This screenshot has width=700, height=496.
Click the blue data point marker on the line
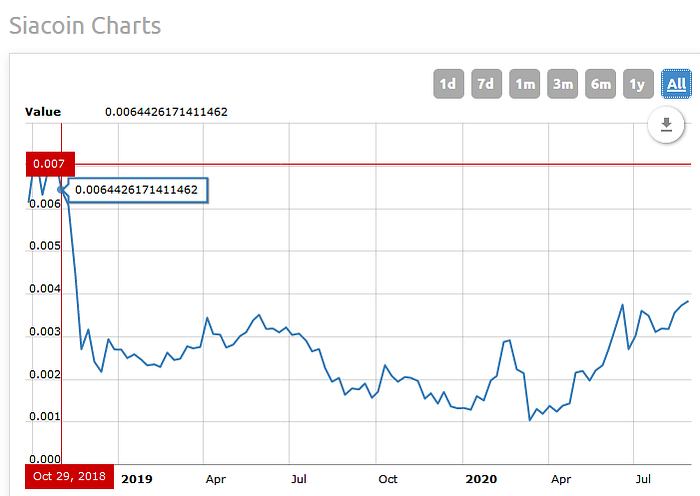tap(61, 190)
